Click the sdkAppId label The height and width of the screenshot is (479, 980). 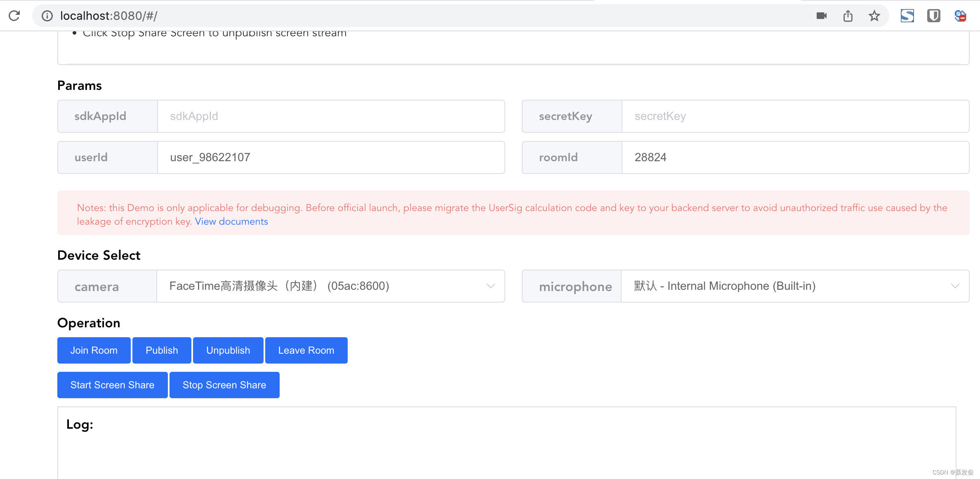pos(100,116)
